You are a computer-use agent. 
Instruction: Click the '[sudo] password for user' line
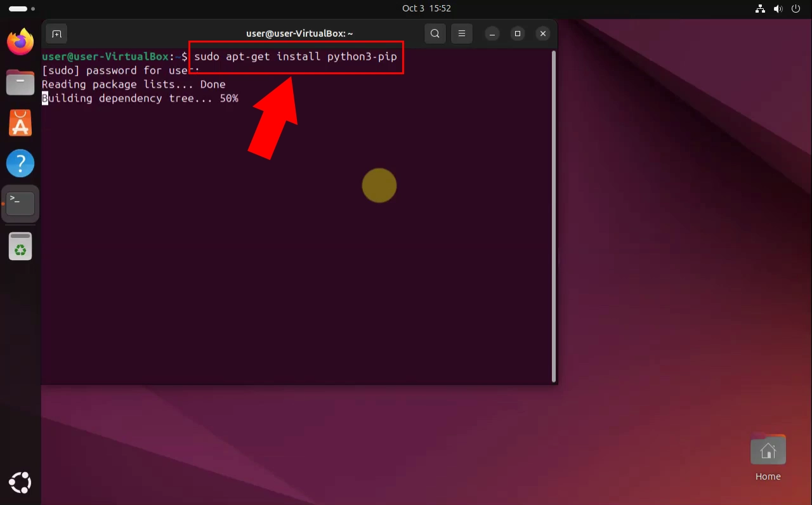121,70
